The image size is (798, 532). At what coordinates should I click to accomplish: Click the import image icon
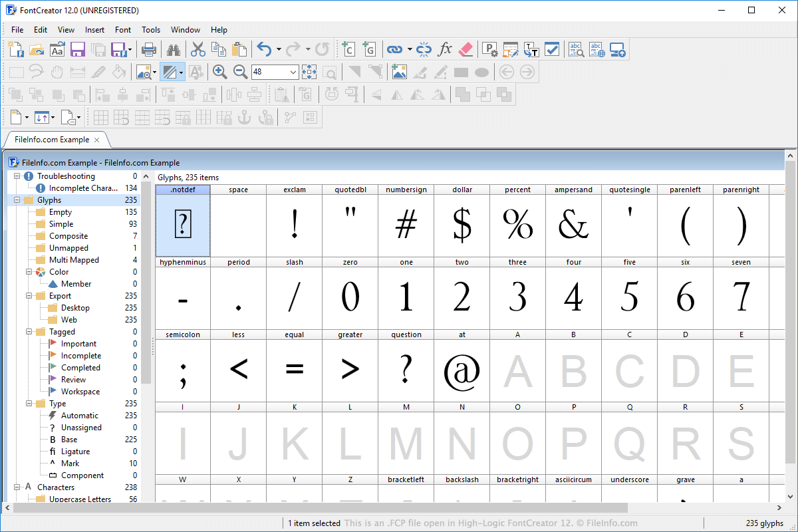(399, 72)
